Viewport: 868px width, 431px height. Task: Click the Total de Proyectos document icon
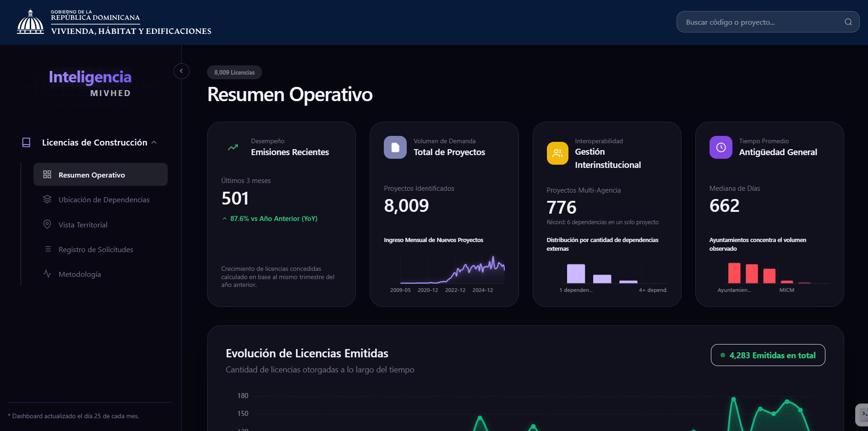coord(395,147)
